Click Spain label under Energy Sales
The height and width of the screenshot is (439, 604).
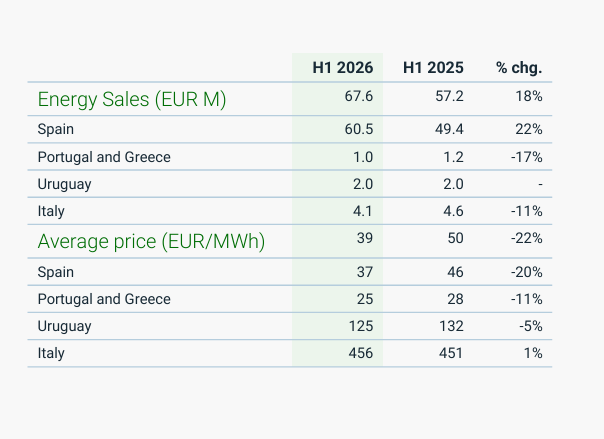click(55, 129)
